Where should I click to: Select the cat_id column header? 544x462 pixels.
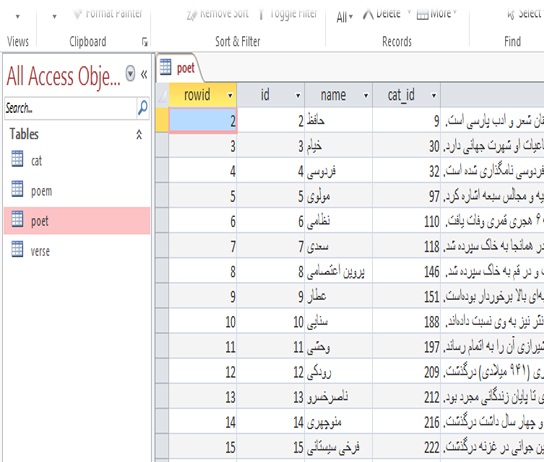click(401, 95)
